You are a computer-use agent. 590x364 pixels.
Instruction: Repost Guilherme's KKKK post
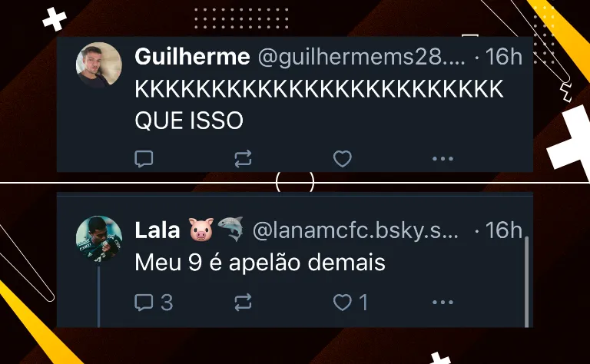click(x=243, y=159)
